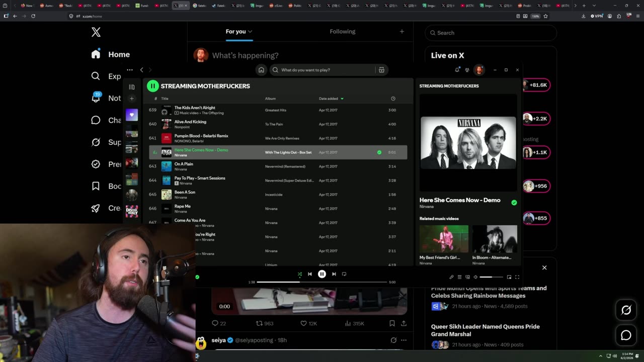
Task: Repost the post with 963 reposts
Action: 265,323
